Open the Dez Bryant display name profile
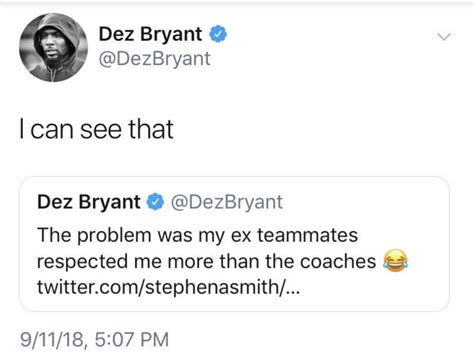Viewport: 474px width, 363px height. pos(150,34)
